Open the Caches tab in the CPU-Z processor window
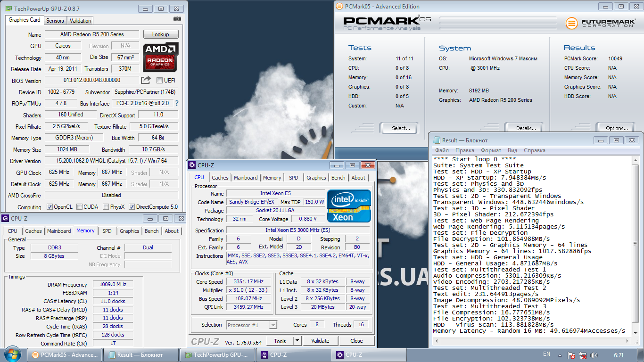644x362 pixels. point(220,178)
